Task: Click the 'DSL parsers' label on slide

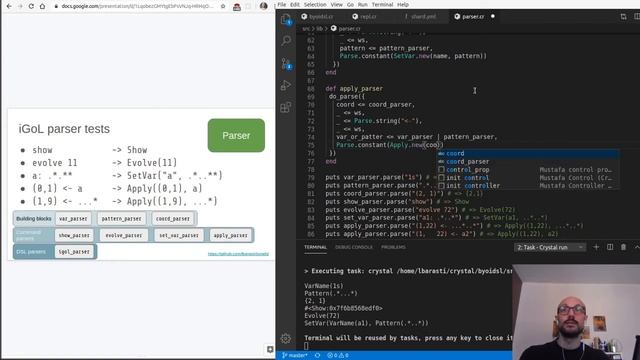Action: (x=31, y=252)
